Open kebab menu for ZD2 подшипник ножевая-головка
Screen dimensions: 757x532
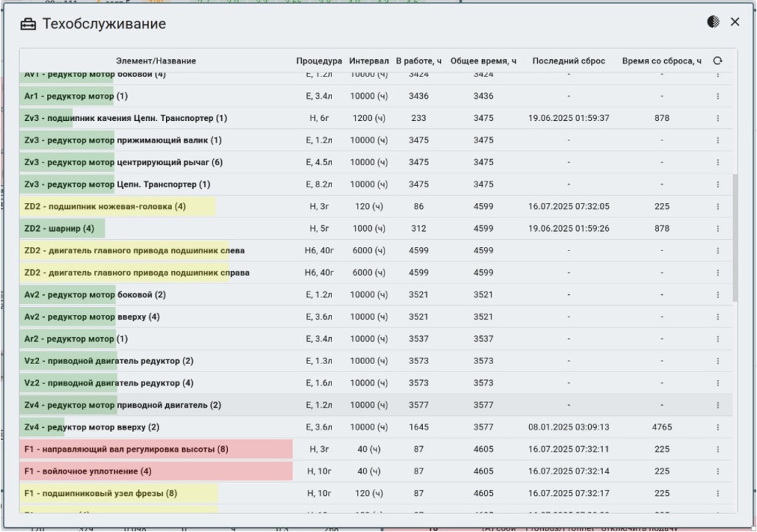point(717,207)
